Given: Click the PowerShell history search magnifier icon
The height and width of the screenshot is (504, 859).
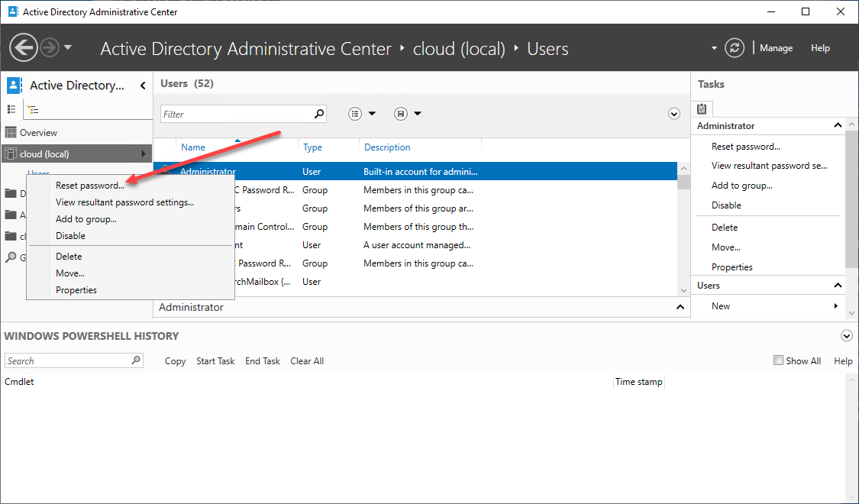Looking at the screenshot, I should click(136, 360).
